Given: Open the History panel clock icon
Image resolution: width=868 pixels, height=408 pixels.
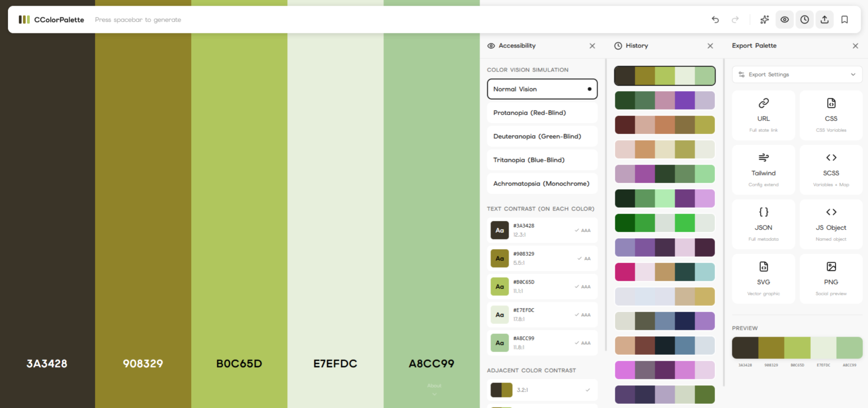Looking at the screenshot, I should click(x=804, y=20).
